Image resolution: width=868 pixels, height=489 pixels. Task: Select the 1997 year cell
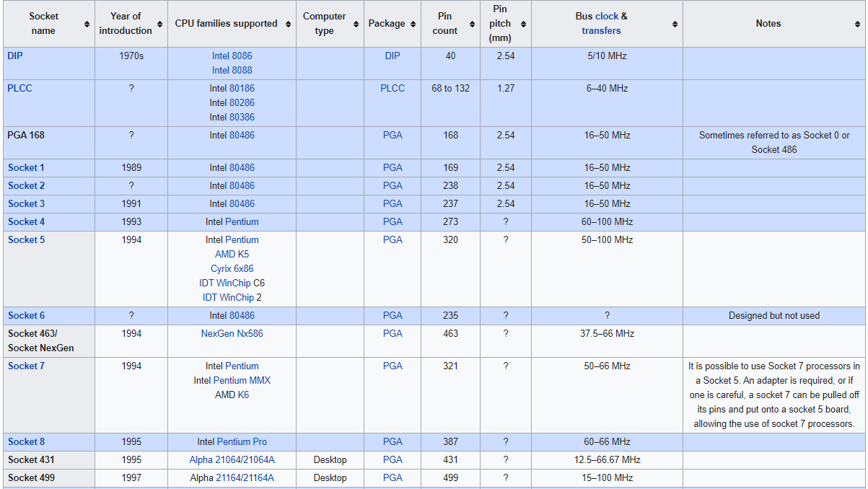(x=131, y=478)
